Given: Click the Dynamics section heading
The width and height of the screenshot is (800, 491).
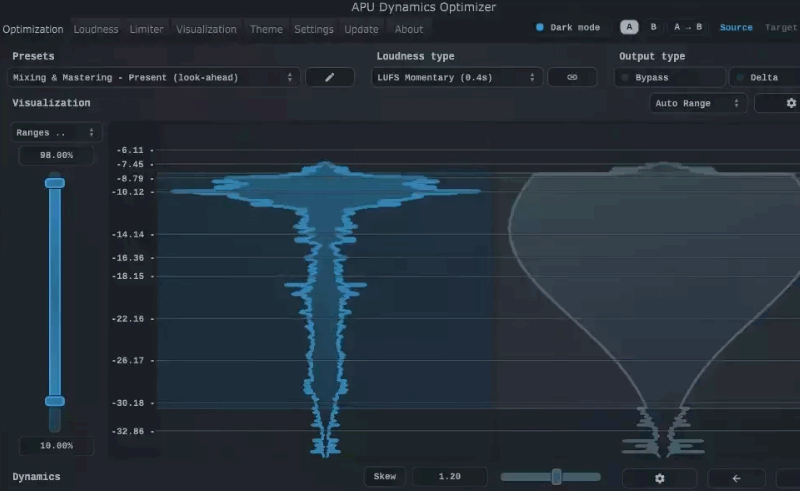Looking at the screenshot, I should tap(36, 476).
